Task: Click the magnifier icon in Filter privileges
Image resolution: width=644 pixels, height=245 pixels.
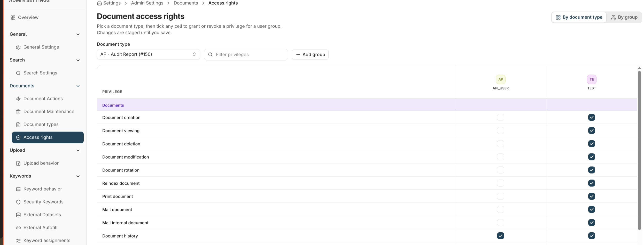Action: [x=210, y=55]
